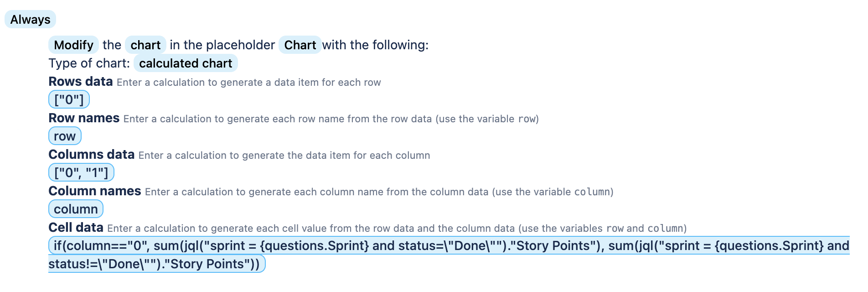Click the "Row names" label
This screenshot has width=868, height=292.
(x=84, y=118)
